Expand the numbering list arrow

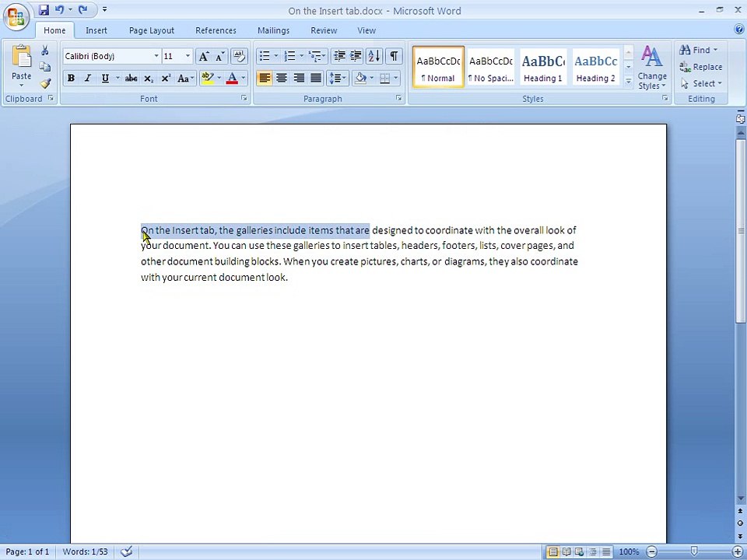click(x=301, y=56)
